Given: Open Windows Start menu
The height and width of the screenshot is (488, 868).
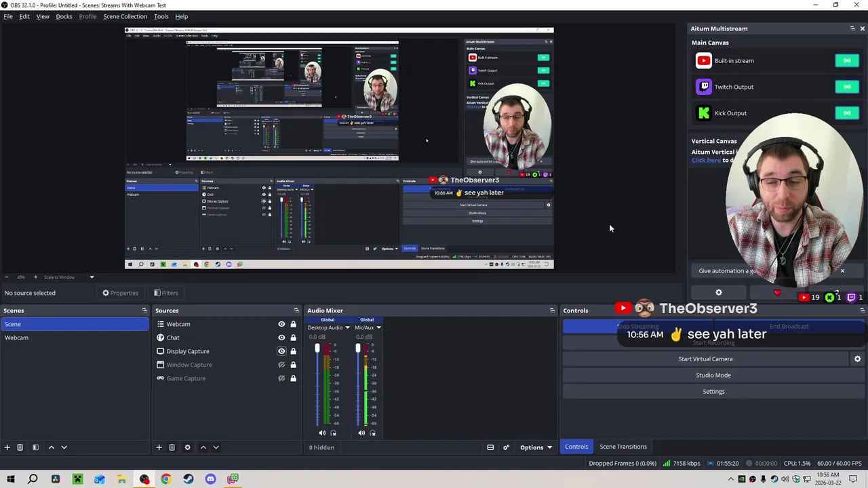Looking at the screenshot, I should coord(11,479).
